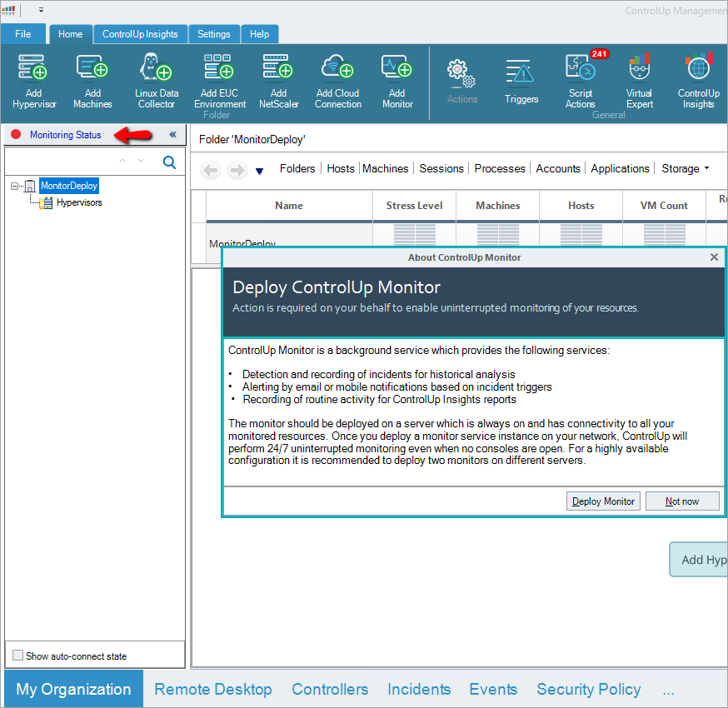
Task: Enable Show auto-connect state checkbox
Action: (17, 656)
